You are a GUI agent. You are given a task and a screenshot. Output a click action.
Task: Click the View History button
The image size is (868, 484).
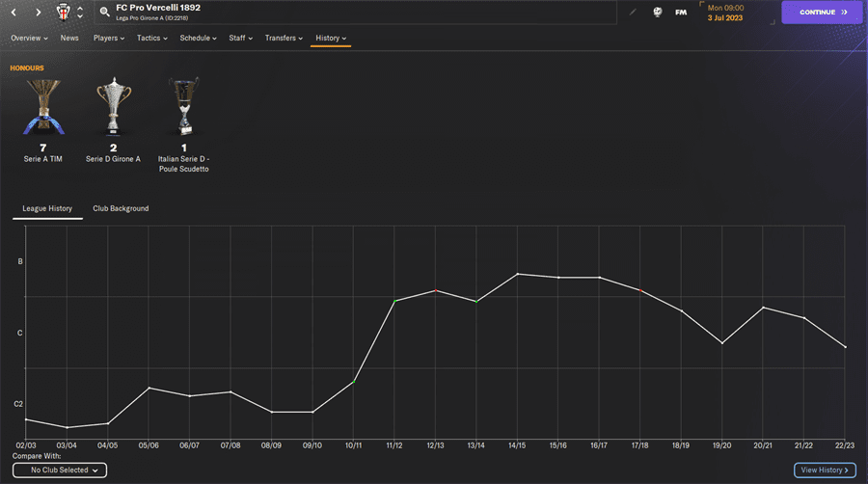[825, 471]
